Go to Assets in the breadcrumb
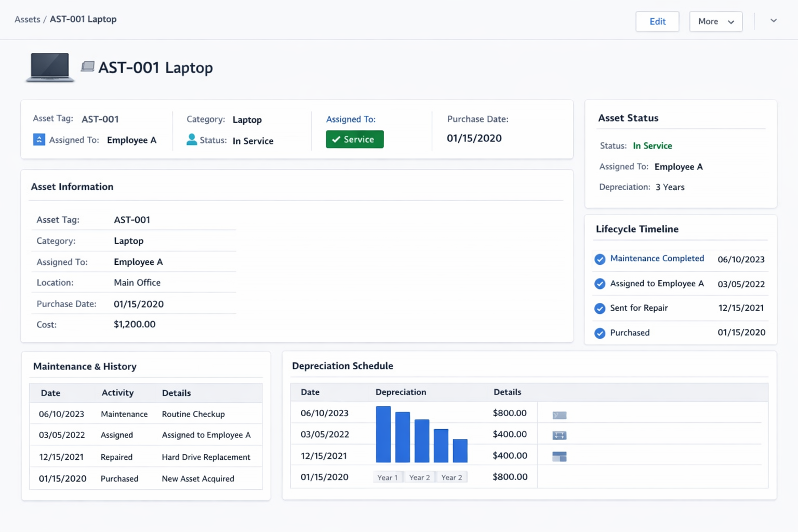Image resolution: width=798 pixels, height=532 pixels. [27, 19]
